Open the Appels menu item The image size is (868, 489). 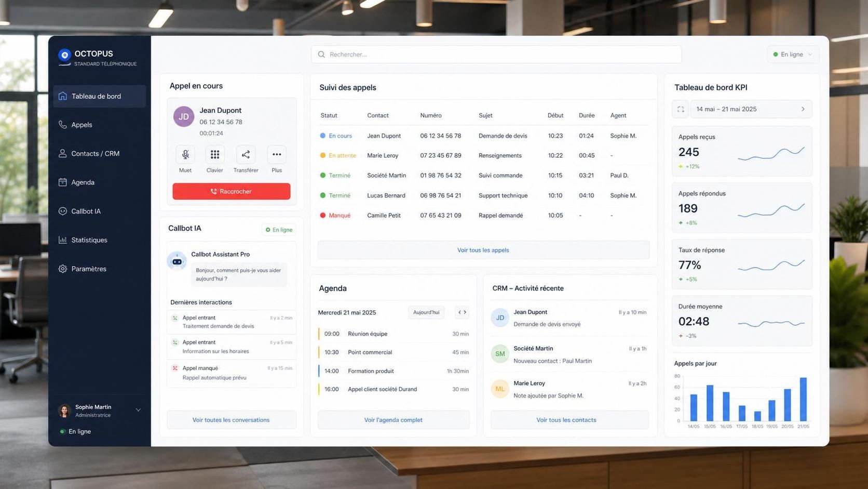coord(99,125)
